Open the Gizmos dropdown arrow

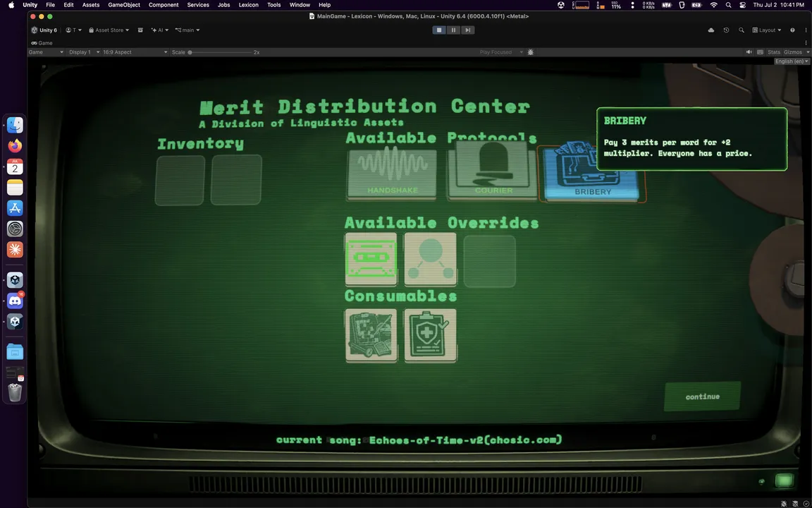click(x=807, y=52)
